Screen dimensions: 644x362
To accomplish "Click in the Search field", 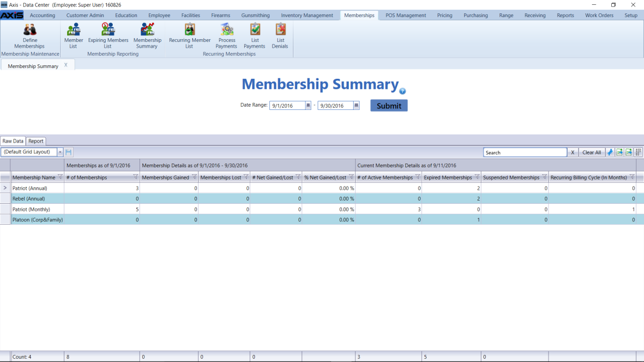I will 525,152.
